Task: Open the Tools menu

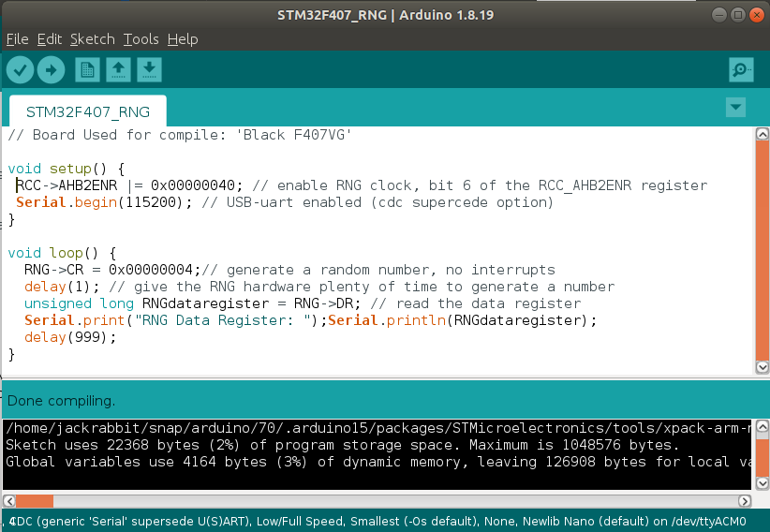Action: click(141, 39)
